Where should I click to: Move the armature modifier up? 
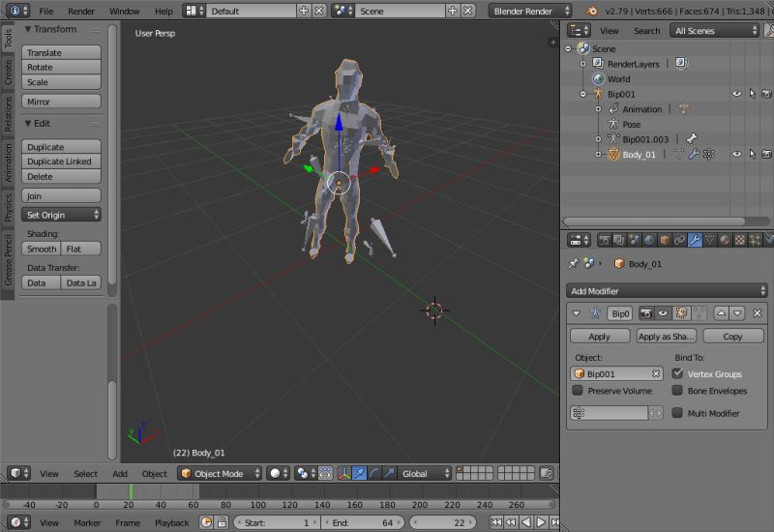721,312
